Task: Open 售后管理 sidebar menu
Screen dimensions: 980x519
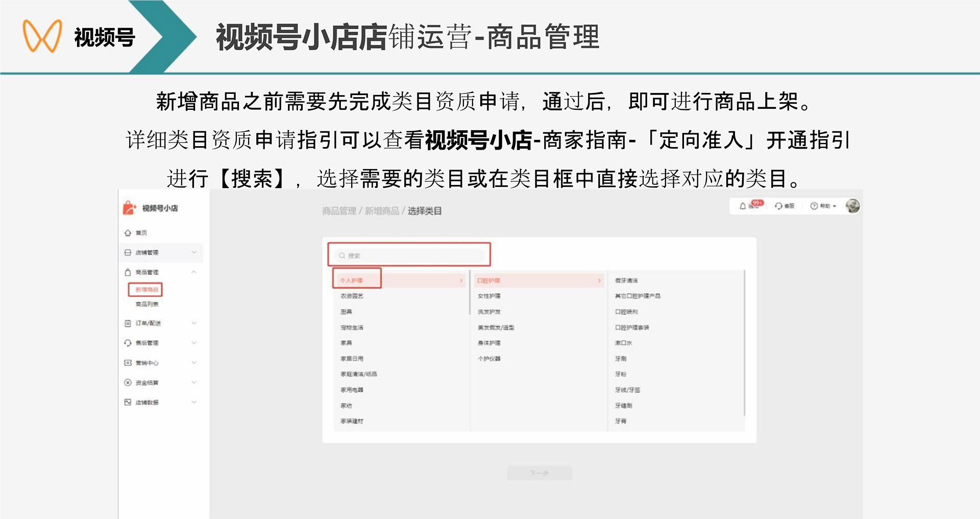Action: (x=147, y=343)
